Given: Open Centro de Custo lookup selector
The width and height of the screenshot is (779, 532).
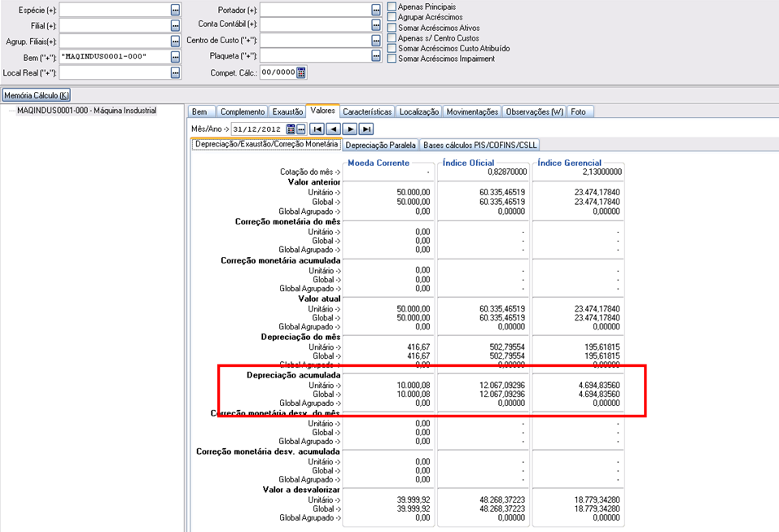Looking at the screenshot, I should (x=376, y=41).
